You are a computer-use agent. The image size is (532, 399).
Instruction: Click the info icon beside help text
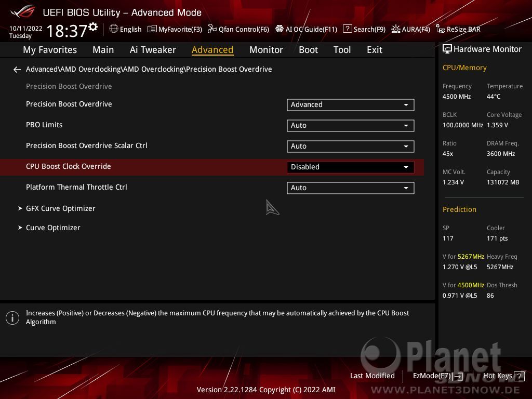pyautogui.click(x=12, y=318)
